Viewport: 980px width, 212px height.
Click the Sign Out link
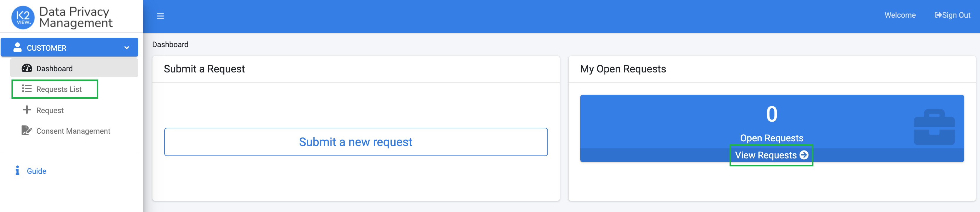(x=952, y=15)
